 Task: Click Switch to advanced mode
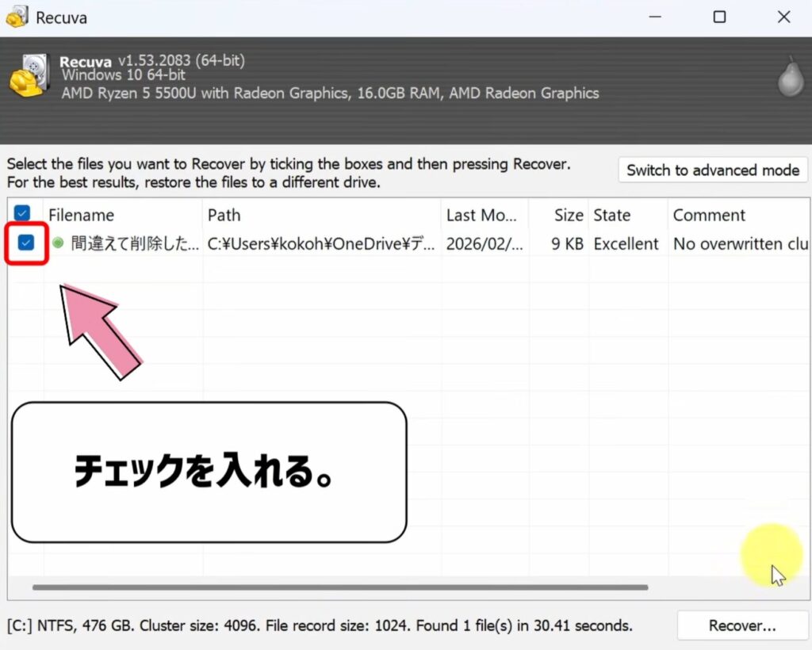(711, 170)
